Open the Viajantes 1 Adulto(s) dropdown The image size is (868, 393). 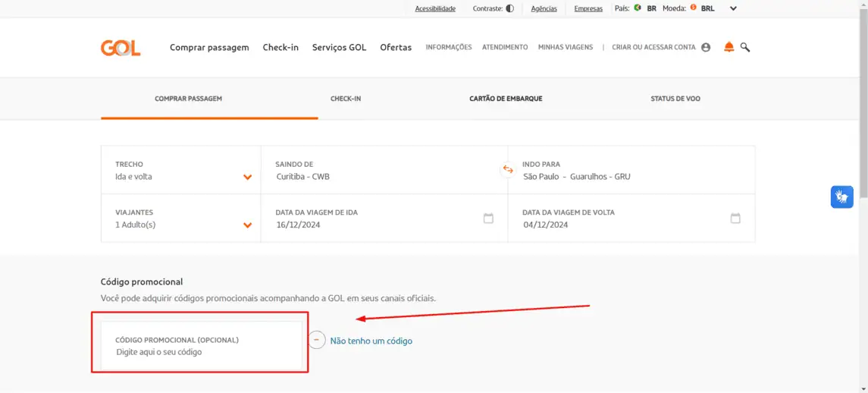[180, 219]
